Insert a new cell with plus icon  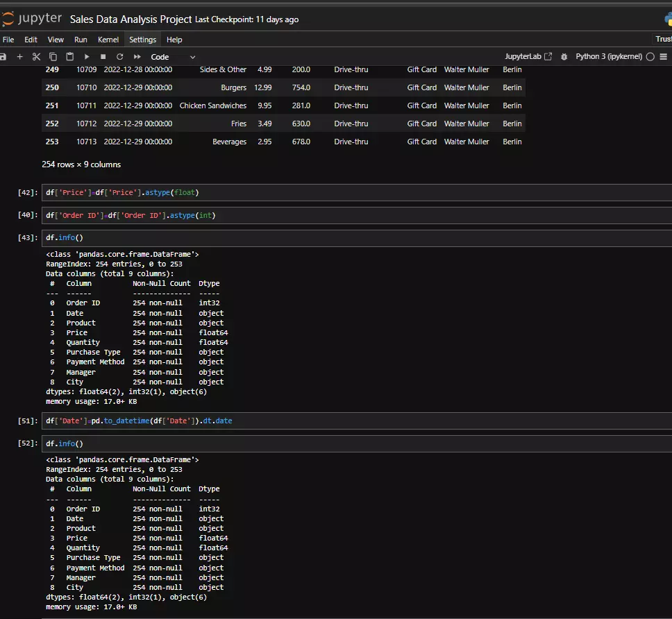click(20, 57)
